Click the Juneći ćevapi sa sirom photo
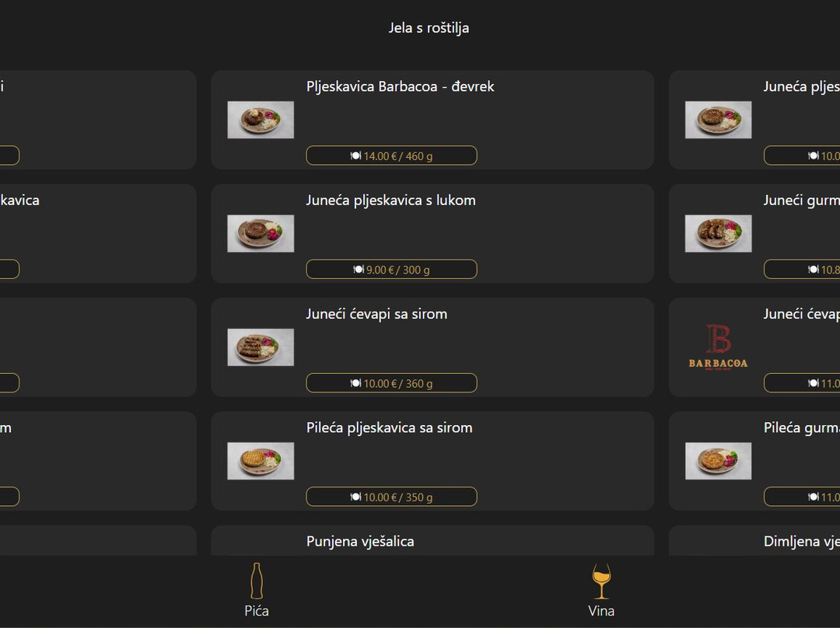This screenshot has height=628, width=840. click(261, 347)
